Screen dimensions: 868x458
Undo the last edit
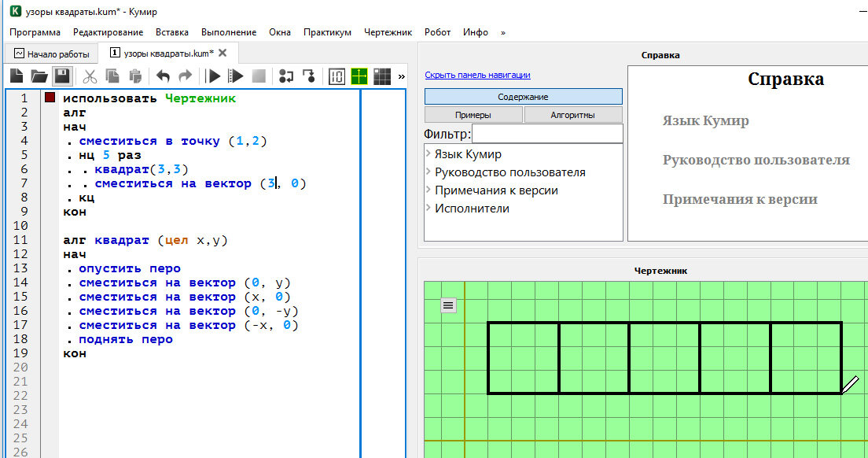tap(163, 76)
